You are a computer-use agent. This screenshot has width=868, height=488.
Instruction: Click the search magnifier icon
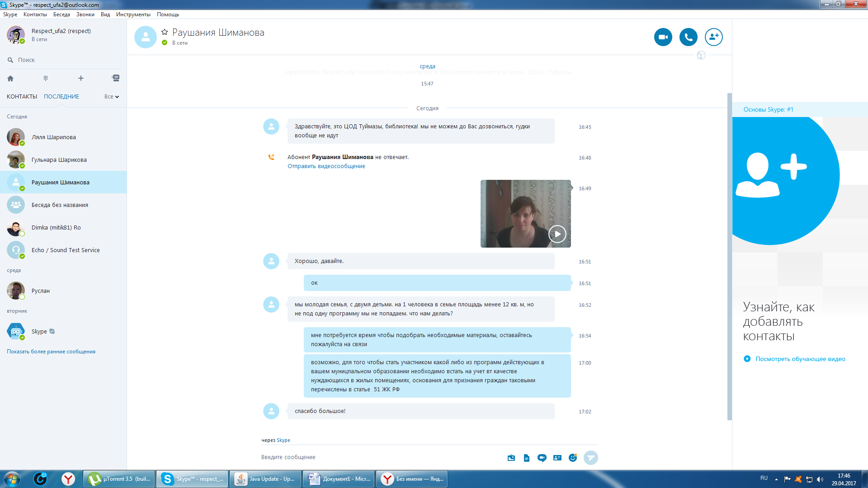pyautogui.click(x=10, y=60)
